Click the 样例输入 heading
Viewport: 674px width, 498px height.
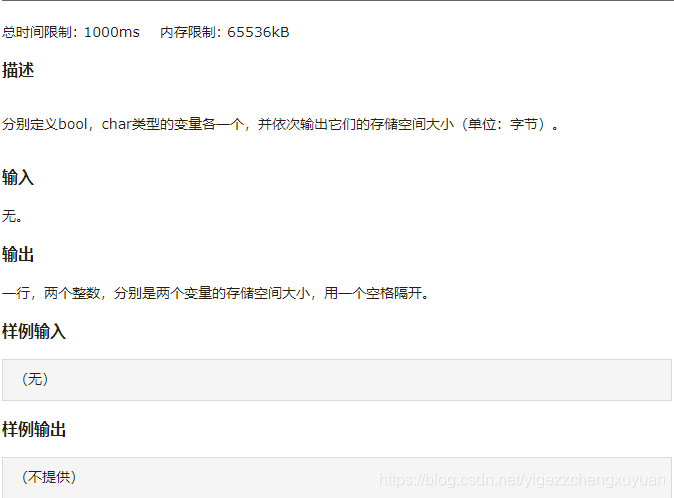[x=34, y=331]
